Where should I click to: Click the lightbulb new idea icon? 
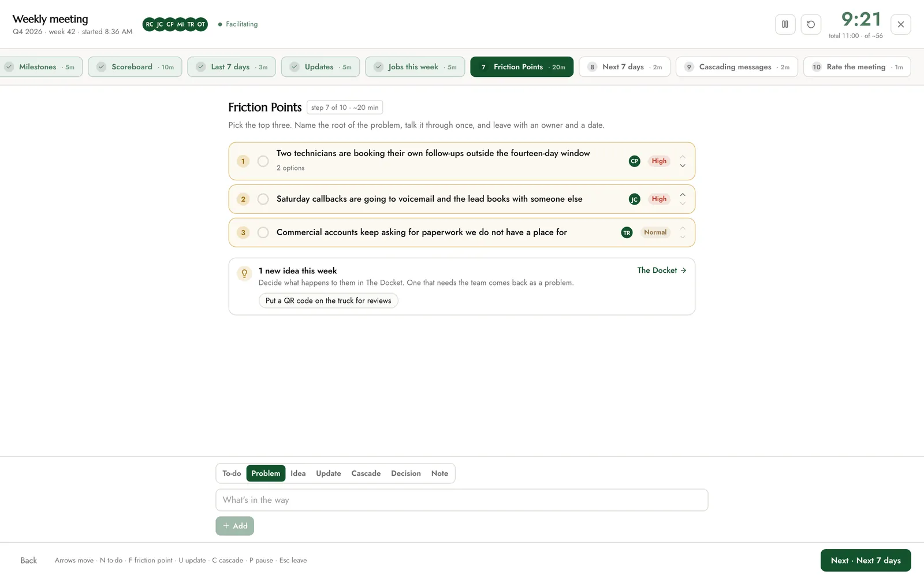click(244, 273)
